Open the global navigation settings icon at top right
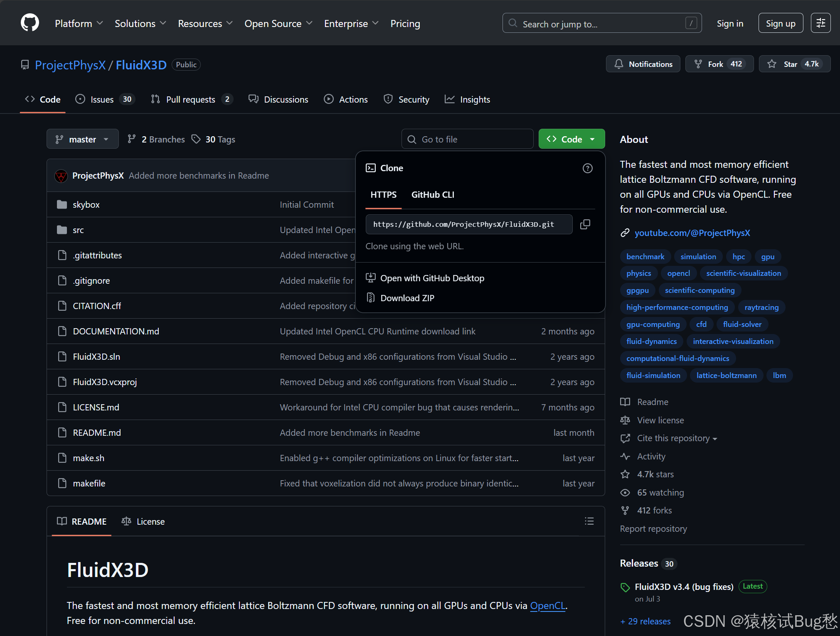 click(x=820, y=23)
